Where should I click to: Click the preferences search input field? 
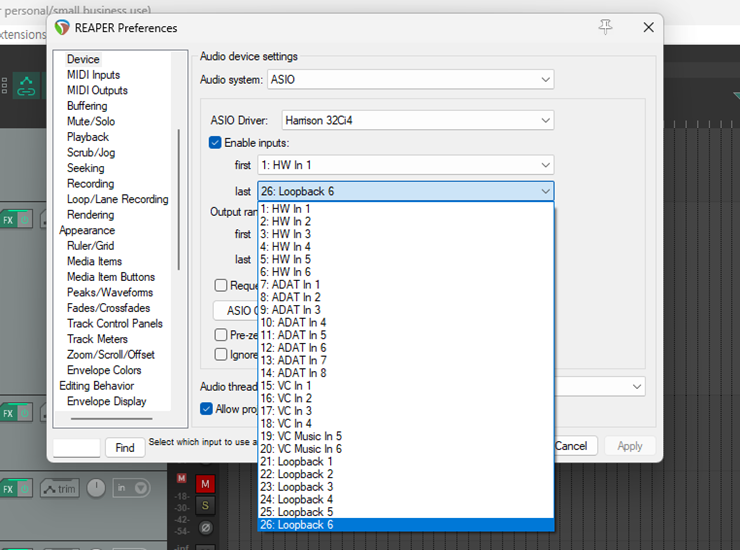coord(76,448)
